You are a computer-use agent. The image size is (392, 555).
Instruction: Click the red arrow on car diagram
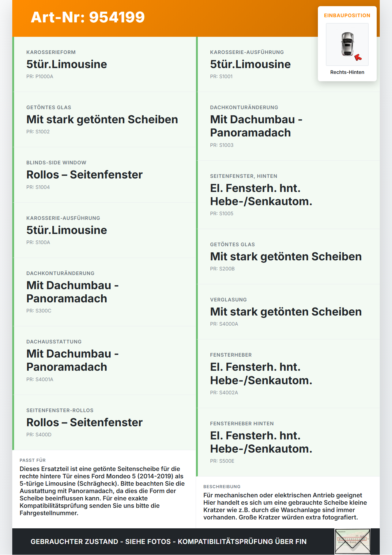tap(358, 57)
